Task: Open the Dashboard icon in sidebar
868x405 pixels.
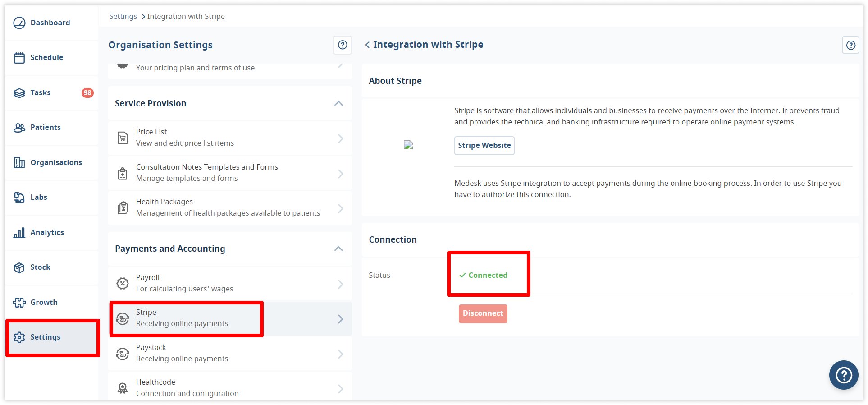Action: click(x=19, y=23)
